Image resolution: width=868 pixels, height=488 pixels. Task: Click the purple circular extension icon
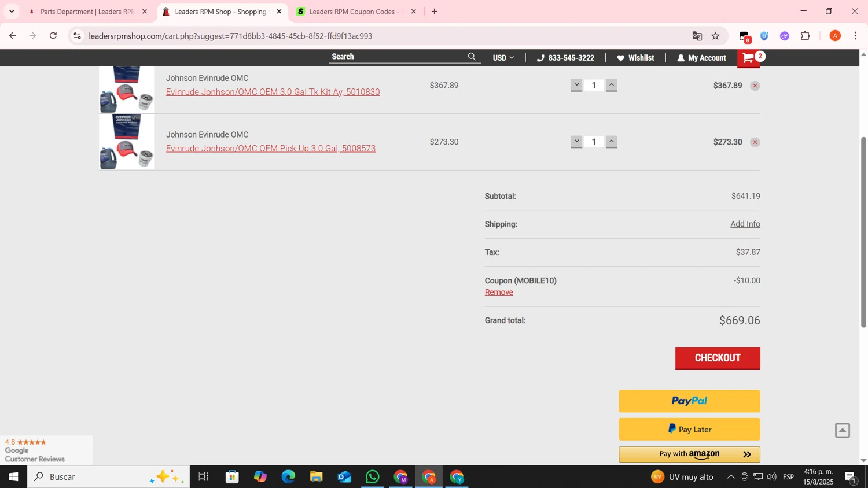point(785,36)
